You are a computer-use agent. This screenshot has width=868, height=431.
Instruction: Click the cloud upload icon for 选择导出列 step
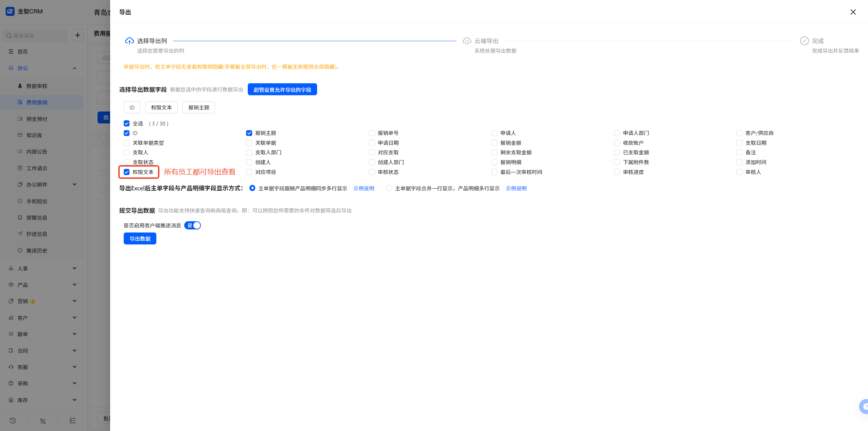129,41
